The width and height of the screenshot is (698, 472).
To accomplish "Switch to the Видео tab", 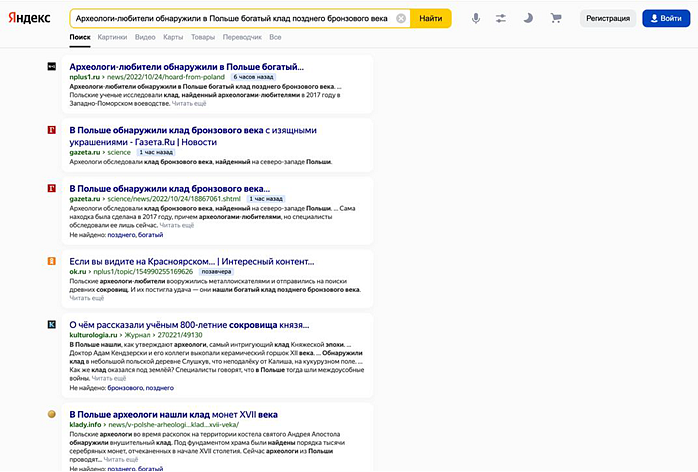I will point(145,37).
